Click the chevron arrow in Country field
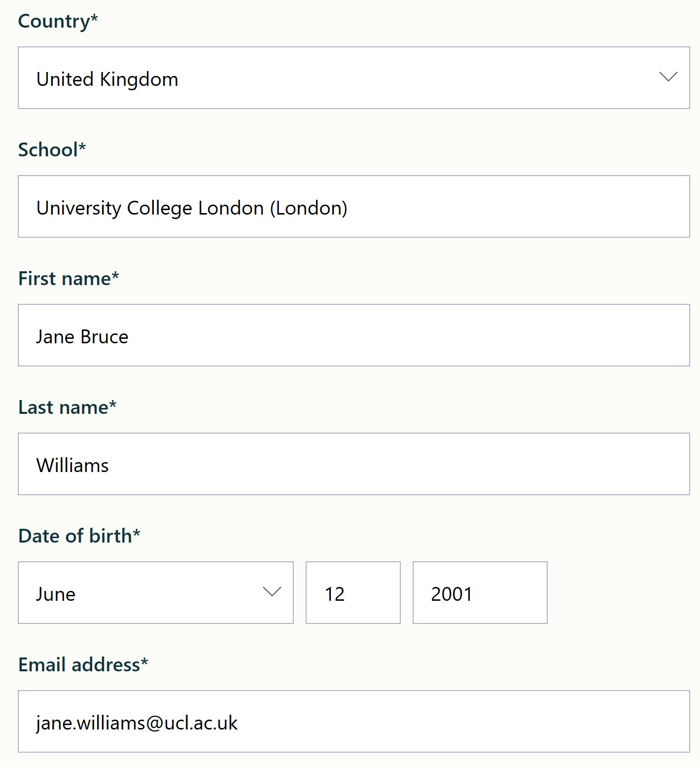This screenshot has height=767, width=700. tap(668, 77)
